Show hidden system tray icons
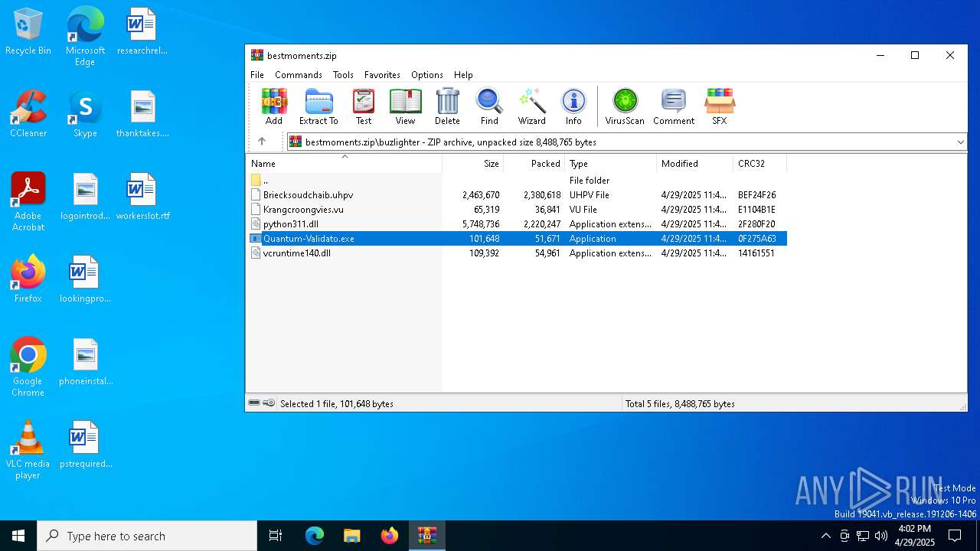 pyautogui.click(x=825, y=536)
